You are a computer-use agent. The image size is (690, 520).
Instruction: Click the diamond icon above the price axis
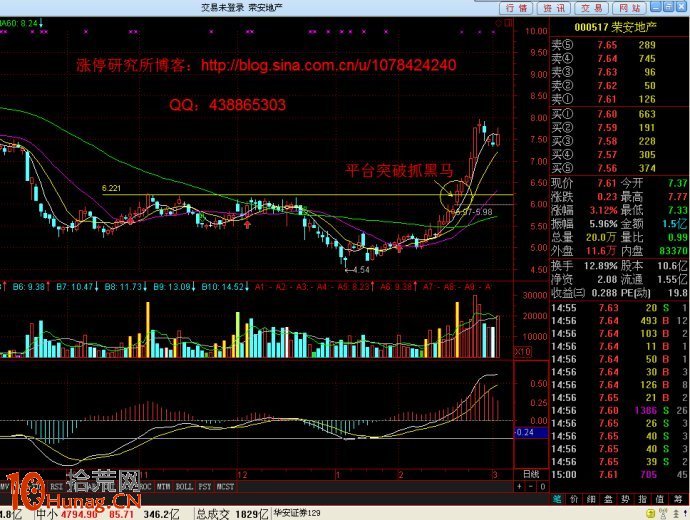[x=499, y=23]
